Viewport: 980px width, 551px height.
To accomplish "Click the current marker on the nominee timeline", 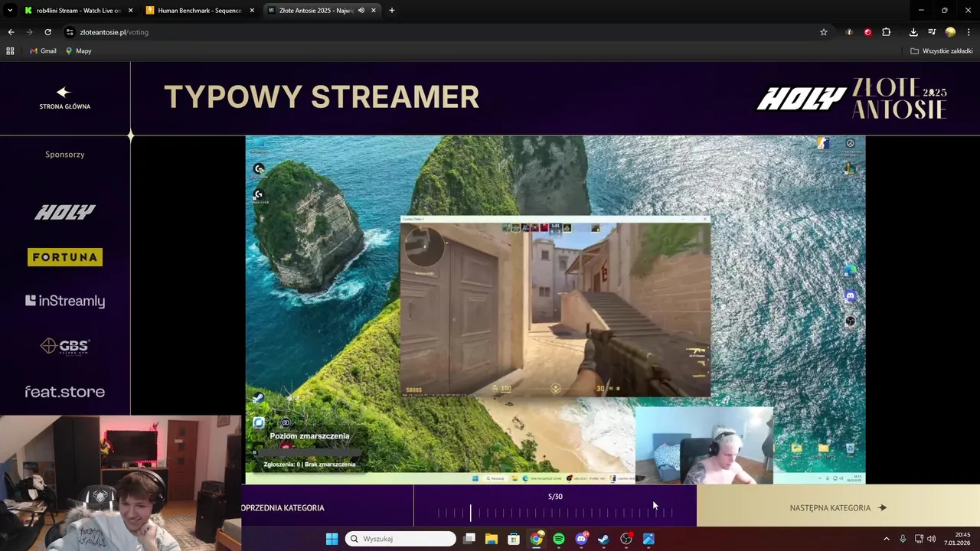I will (471, 513).
